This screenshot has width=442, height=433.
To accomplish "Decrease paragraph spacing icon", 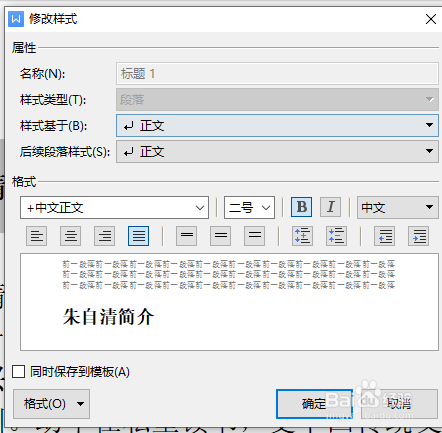I will tap(336, 236).
